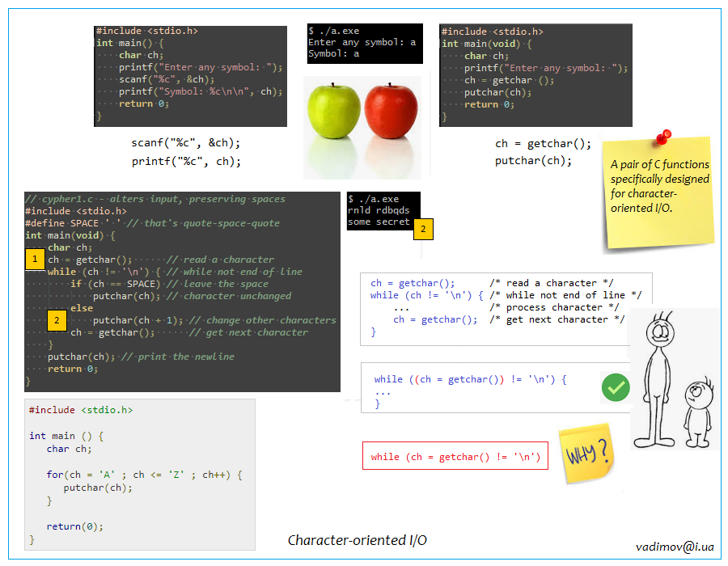The image size is (728, 566).
Task: Click 'rnld rdbqds' in the terminal output
Action: 379,210
